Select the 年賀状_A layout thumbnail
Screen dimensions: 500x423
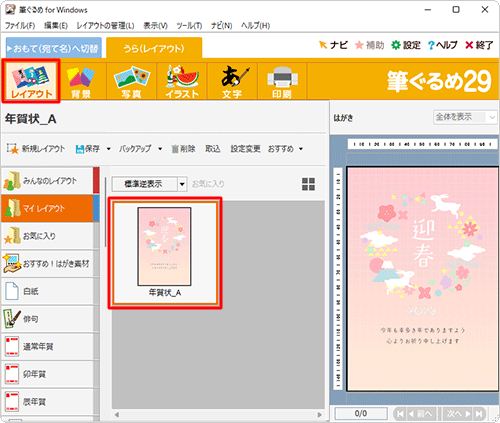pos(165,253)
